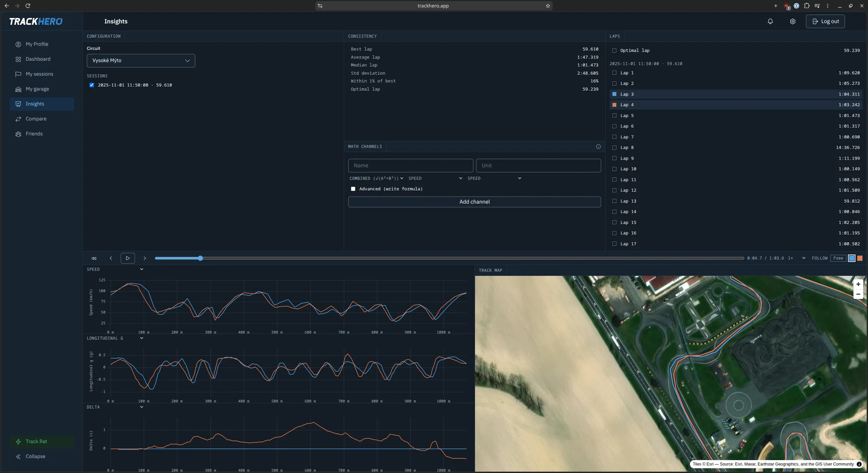Open the COMBINED operation dropdown
The image size is (868, 473).
click(x=376, y=178)
